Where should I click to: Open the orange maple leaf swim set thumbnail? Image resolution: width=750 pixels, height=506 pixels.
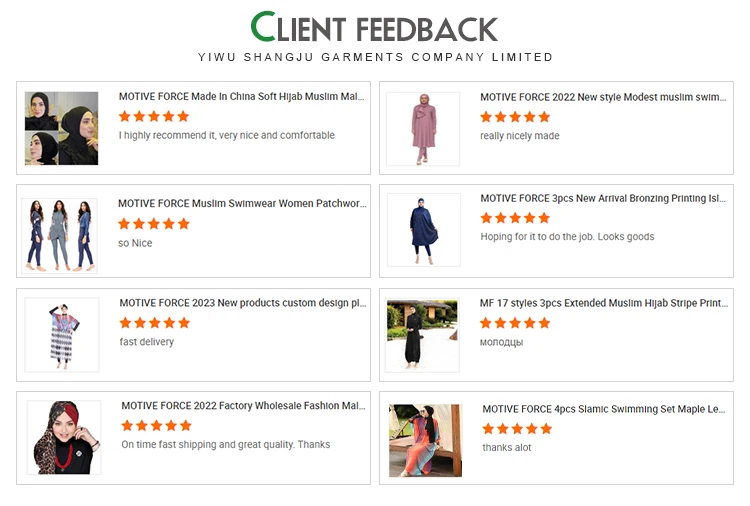[425, 440]
